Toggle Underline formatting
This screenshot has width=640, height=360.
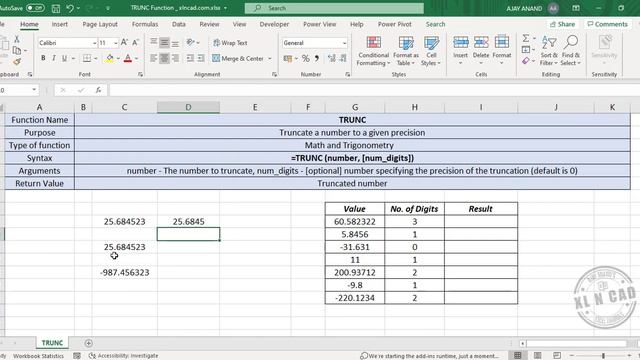pos(64,58)
